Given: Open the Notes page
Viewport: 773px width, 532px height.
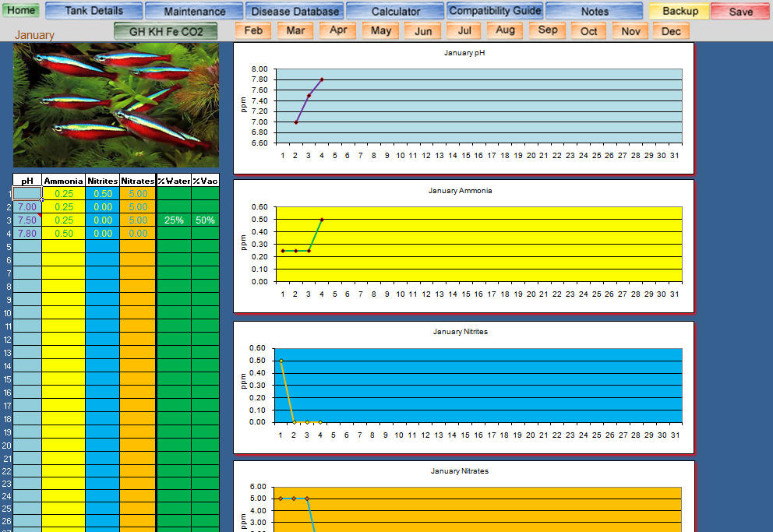Looking at the screenshot, I should pyautogui.click(x=594, y=10).
